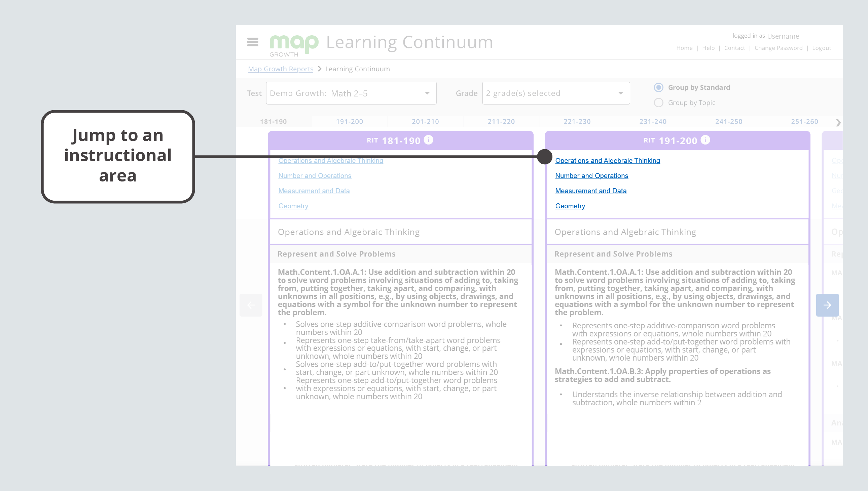Click the MAP Growth logo icon
This screenshot has width=868, height=491.
coord(293,45)
